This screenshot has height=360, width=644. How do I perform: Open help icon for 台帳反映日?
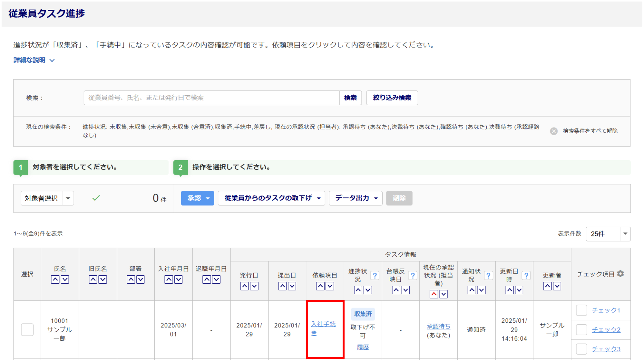(413, 276)
